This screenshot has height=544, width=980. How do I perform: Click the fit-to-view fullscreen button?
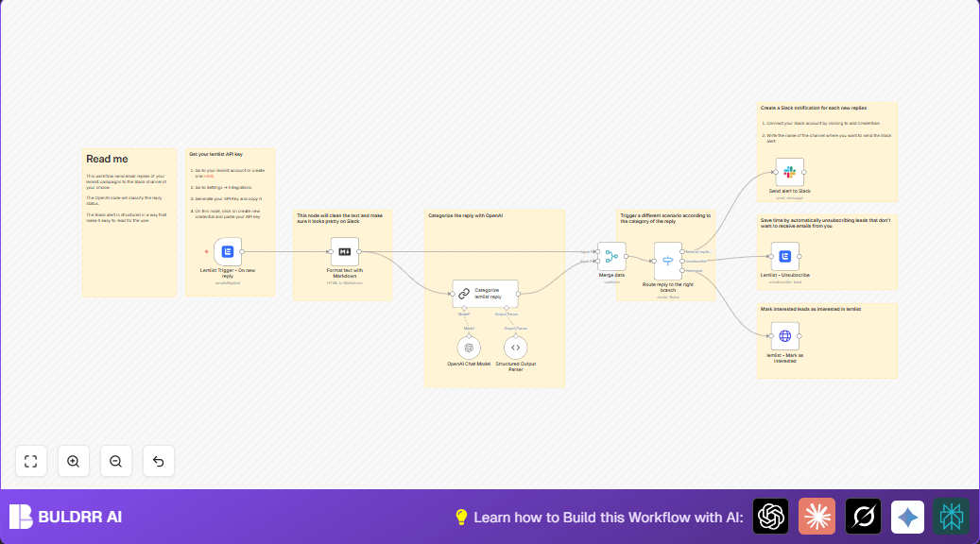point(30,461)
